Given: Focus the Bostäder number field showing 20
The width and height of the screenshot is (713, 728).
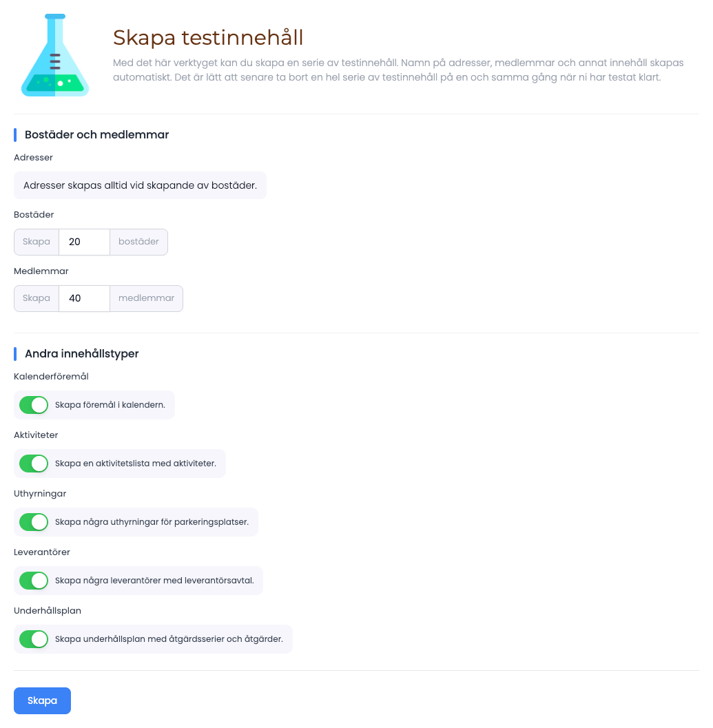Looking at the screenshot, I should (84, 242).
